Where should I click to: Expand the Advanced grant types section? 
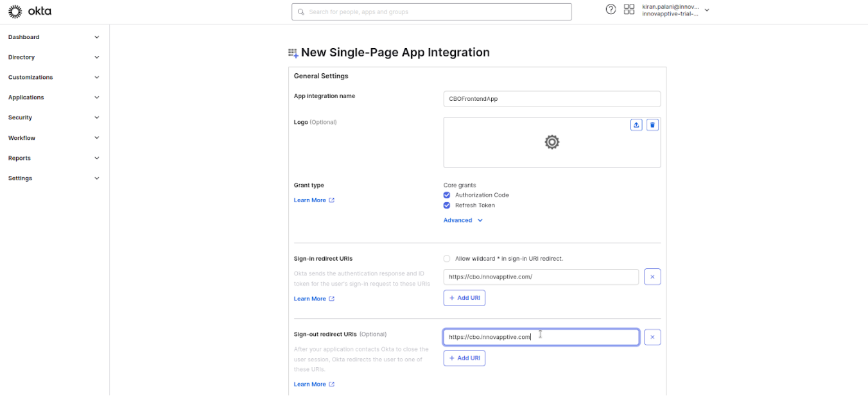click(463, 220)
